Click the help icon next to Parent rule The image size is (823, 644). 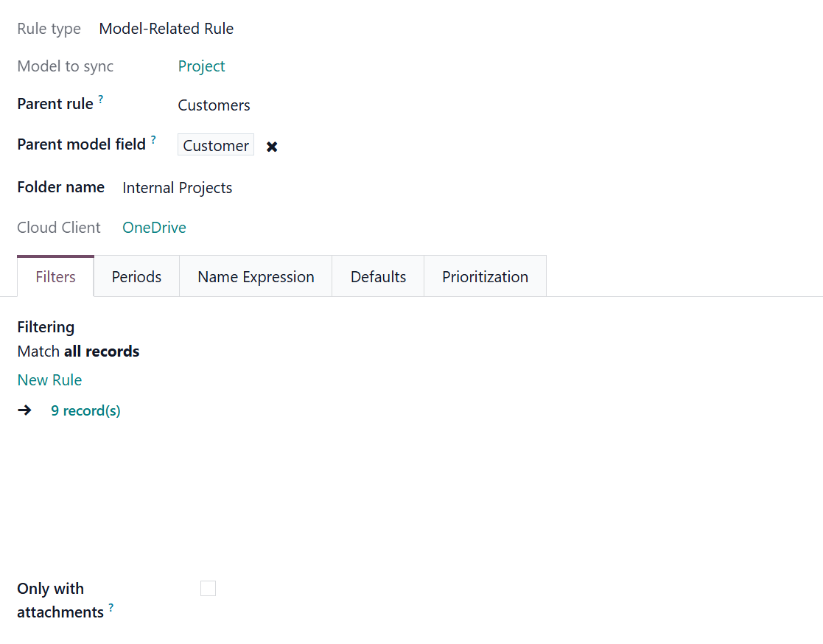pos(101,99)
